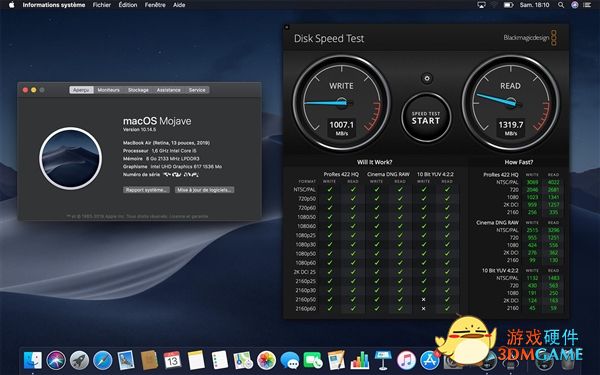The height and width of the screenshot is (375, 600).
Task: Click the Numéro de série line
Action: [x=161, y=174]
